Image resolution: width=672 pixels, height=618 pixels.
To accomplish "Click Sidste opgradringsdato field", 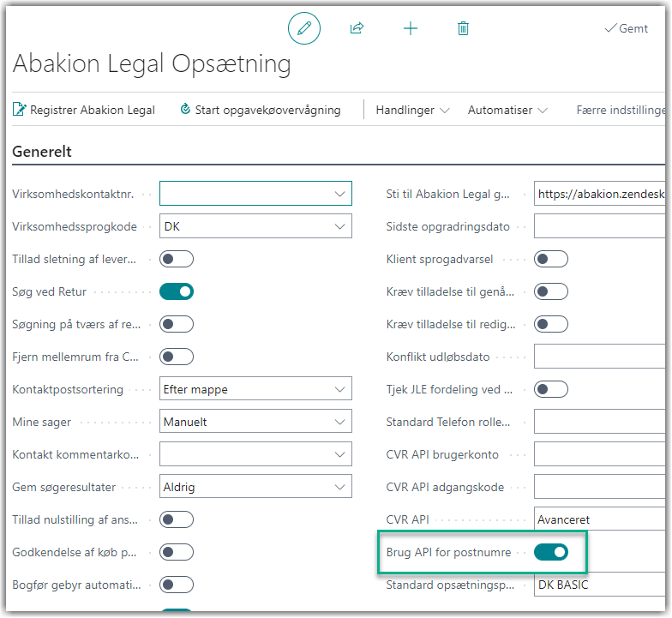I will (600, 226).
